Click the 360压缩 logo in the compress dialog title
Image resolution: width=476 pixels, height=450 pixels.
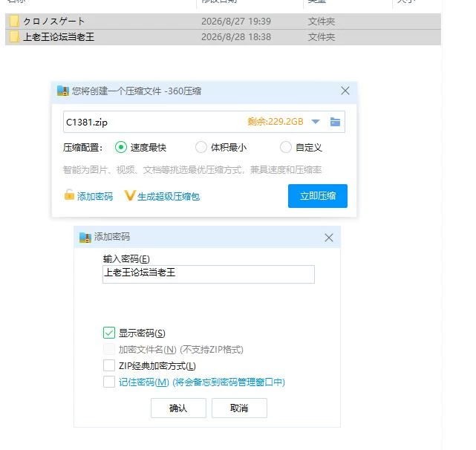pos(63,91)
